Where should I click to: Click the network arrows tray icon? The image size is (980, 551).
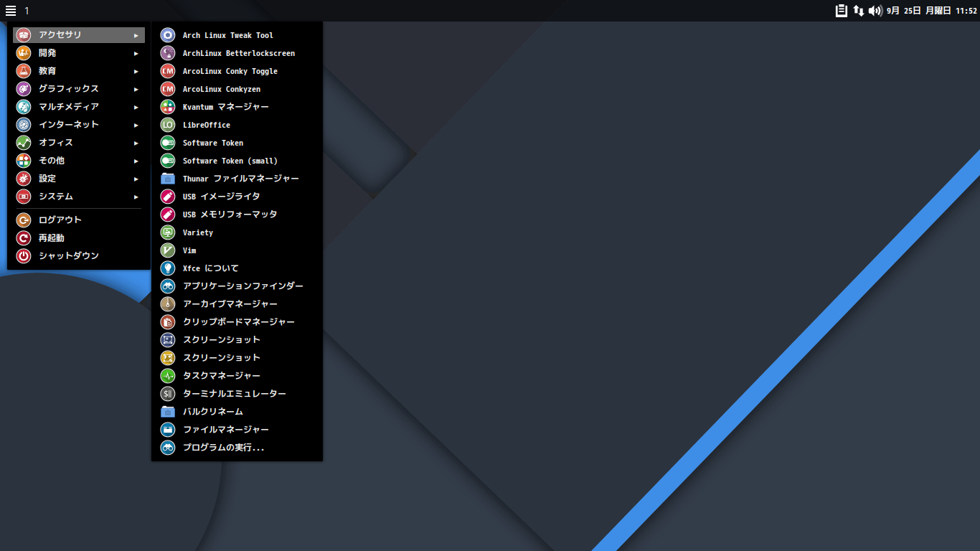858,11
